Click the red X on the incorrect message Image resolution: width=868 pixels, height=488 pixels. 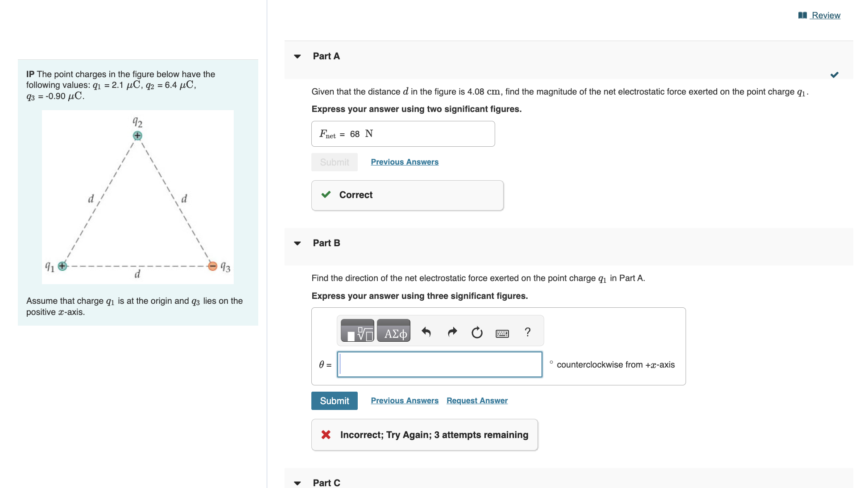pos(326,434)
